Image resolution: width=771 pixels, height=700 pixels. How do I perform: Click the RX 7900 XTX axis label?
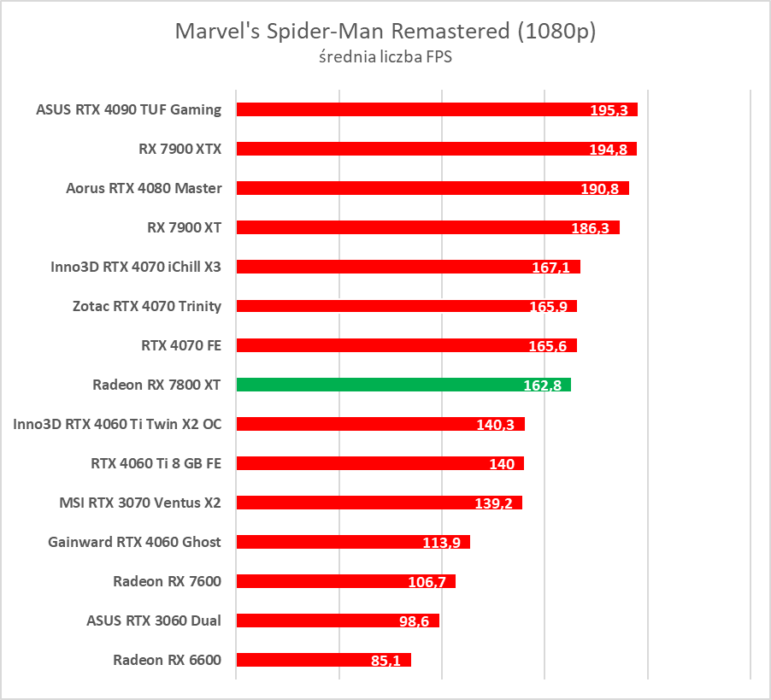pos(180,149)
